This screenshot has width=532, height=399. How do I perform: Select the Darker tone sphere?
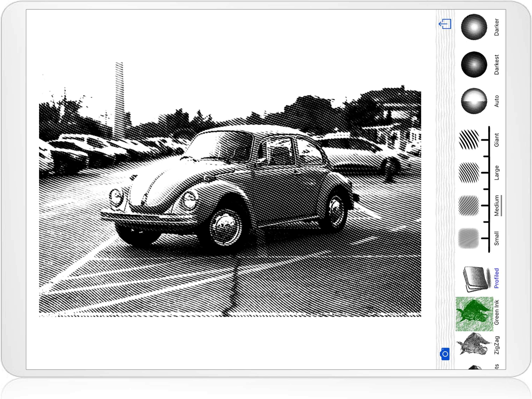pos(474,27)
